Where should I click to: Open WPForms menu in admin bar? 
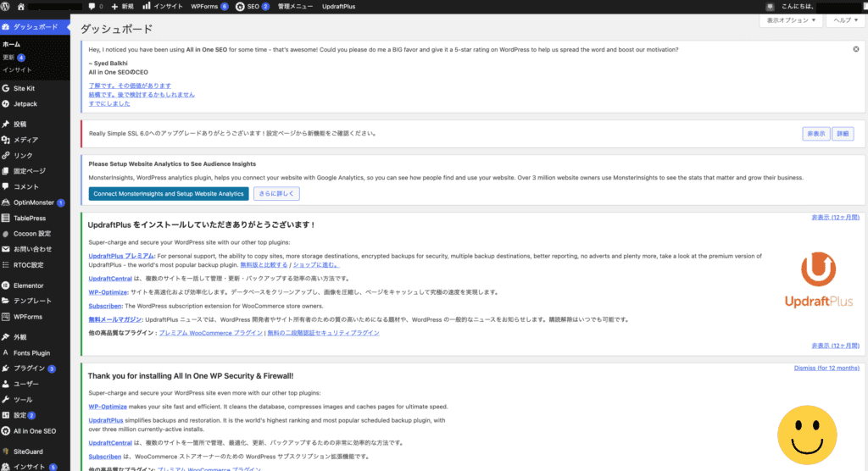tap(209, 7)
